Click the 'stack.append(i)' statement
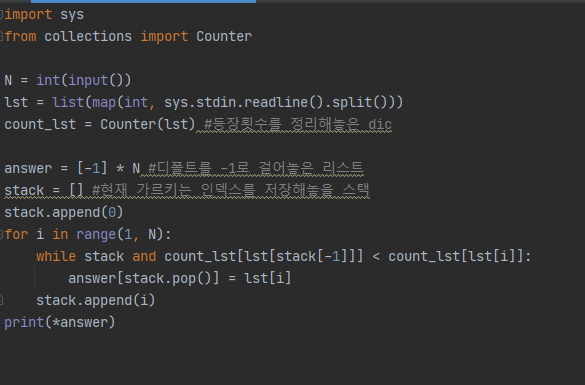Screen dimensions: 585x385 click(x=96, y=301)
